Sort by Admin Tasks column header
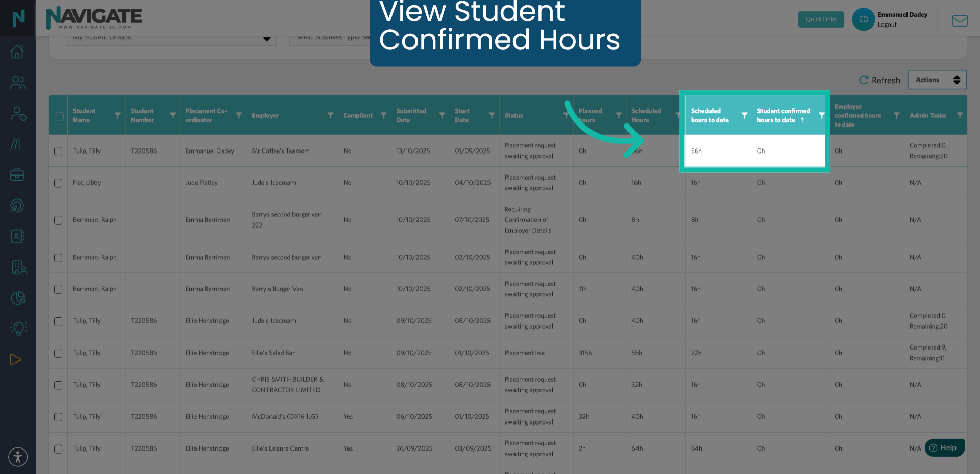 [927, 115]
